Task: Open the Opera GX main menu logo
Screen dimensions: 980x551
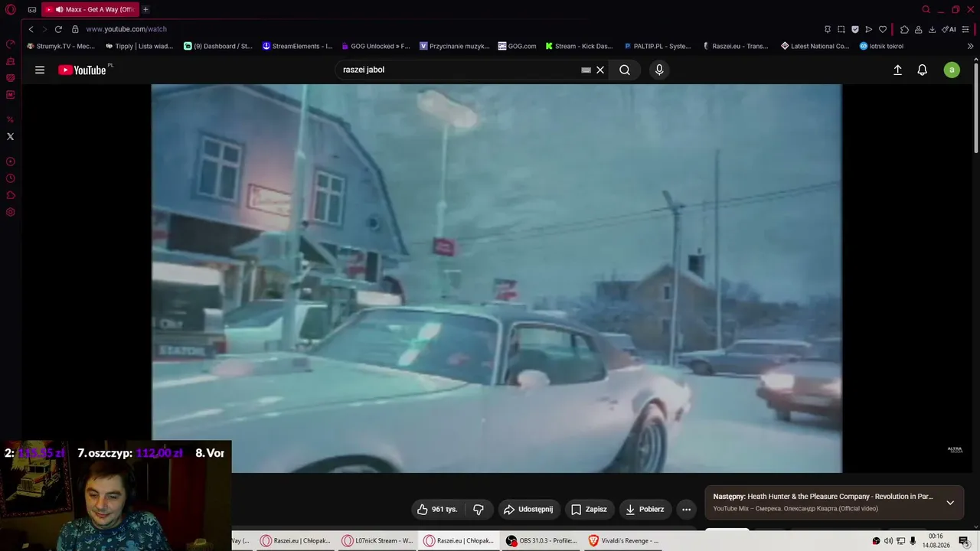Action: coord(11,10)
